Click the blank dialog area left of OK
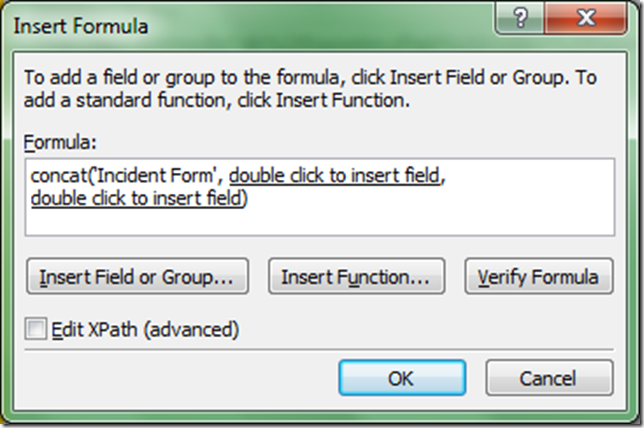Viewport: 644px width, 428px height. coord(180,378)
